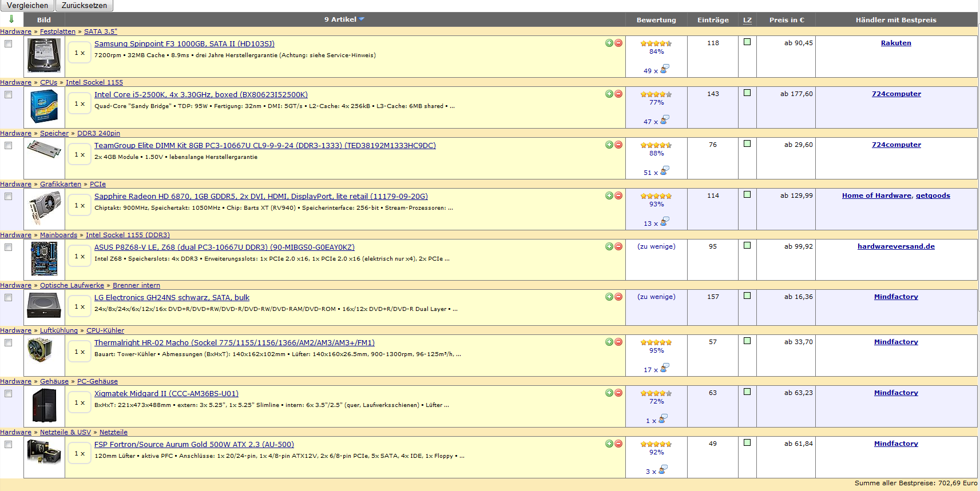This screenshot has height=491, width=980.
Task: Tick compare checkbox for Sapphire Radeon HD 6870
Action: tap(8, 196)
